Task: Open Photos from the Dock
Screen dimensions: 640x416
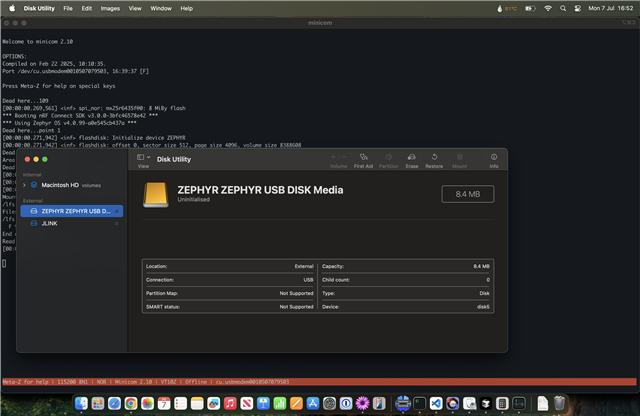Action: tap(147, 403)
